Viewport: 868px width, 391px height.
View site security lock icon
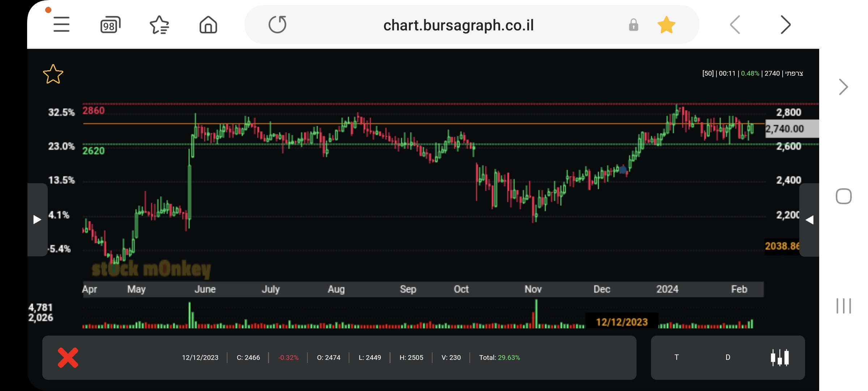point(633,25)
